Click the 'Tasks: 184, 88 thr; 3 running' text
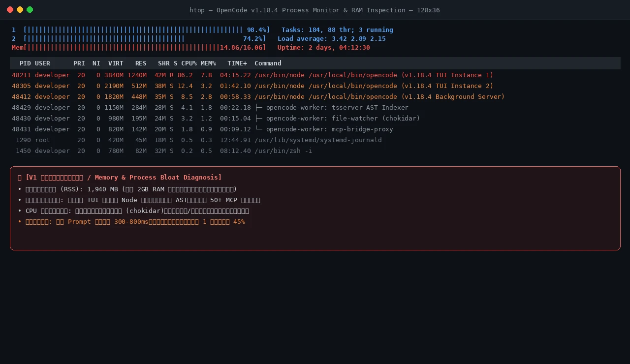Viewport: 630px width, 364px height. [x=337, y=30]
